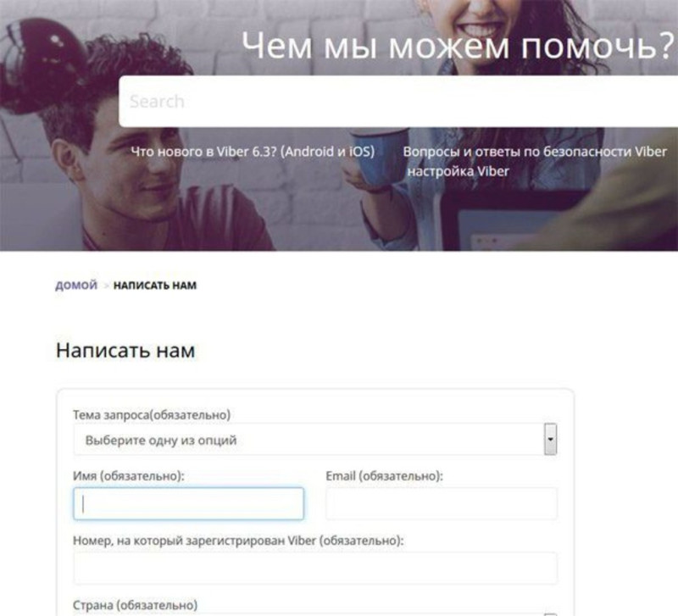Open 'Выберите одну из опций' combo box
The width and height of the screenshot is (678, 616).
[314, 440]
